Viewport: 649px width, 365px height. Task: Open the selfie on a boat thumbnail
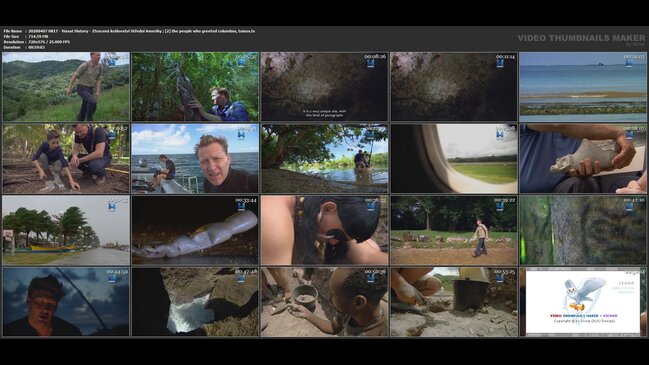point(195,158)
